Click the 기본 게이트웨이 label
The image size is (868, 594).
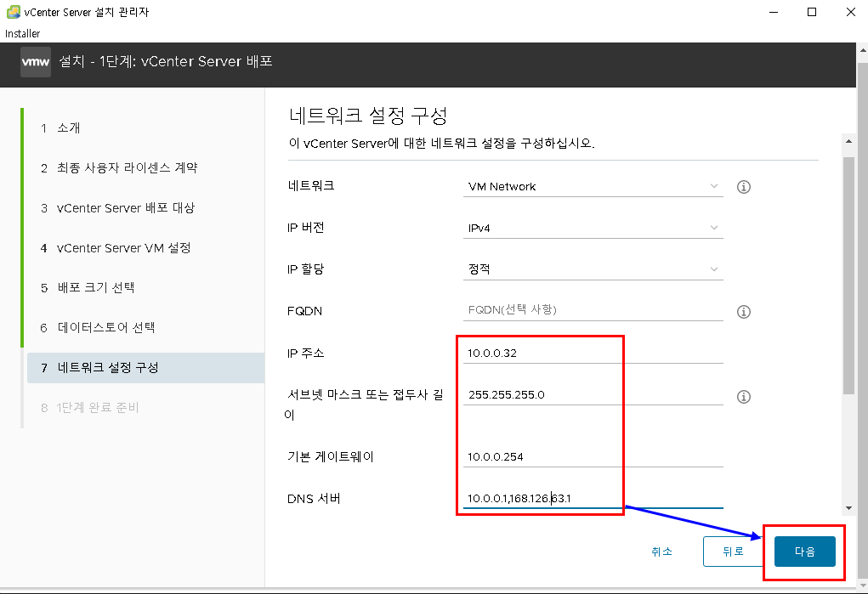coord(331,456)
